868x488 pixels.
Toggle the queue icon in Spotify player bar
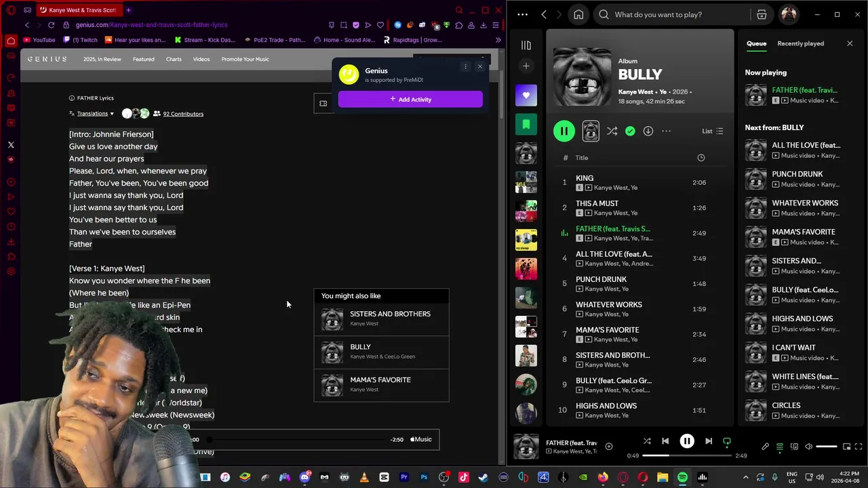780,447
